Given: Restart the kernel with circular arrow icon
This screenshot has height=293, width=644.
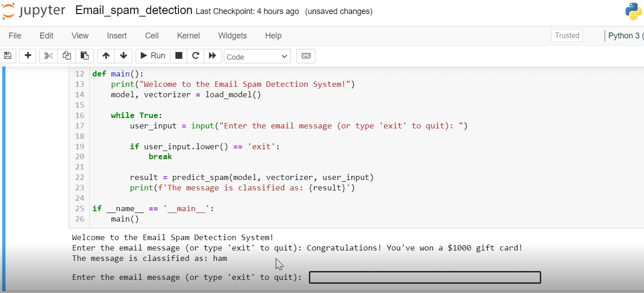Looking at the screenshot, I should point(196,56).
